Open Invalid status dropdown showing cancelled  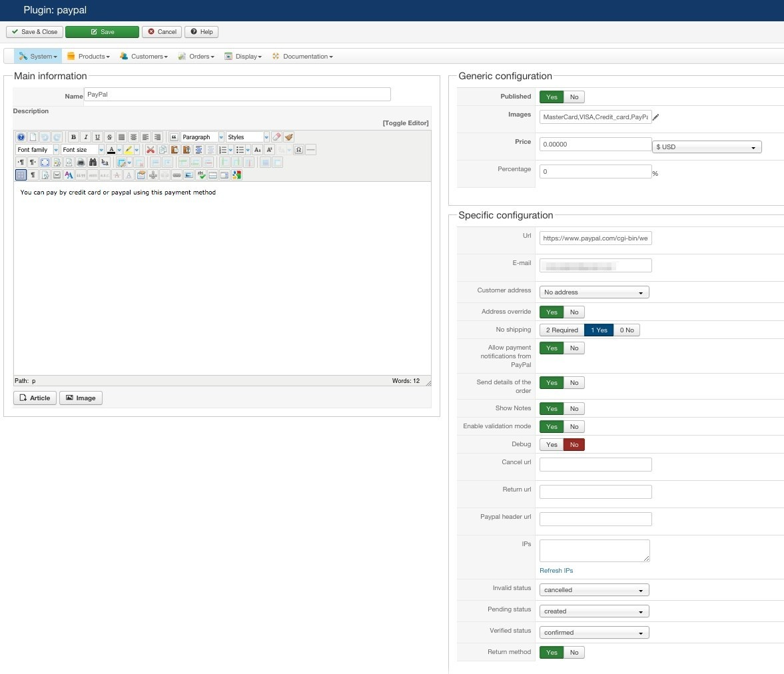click(594, 590)
